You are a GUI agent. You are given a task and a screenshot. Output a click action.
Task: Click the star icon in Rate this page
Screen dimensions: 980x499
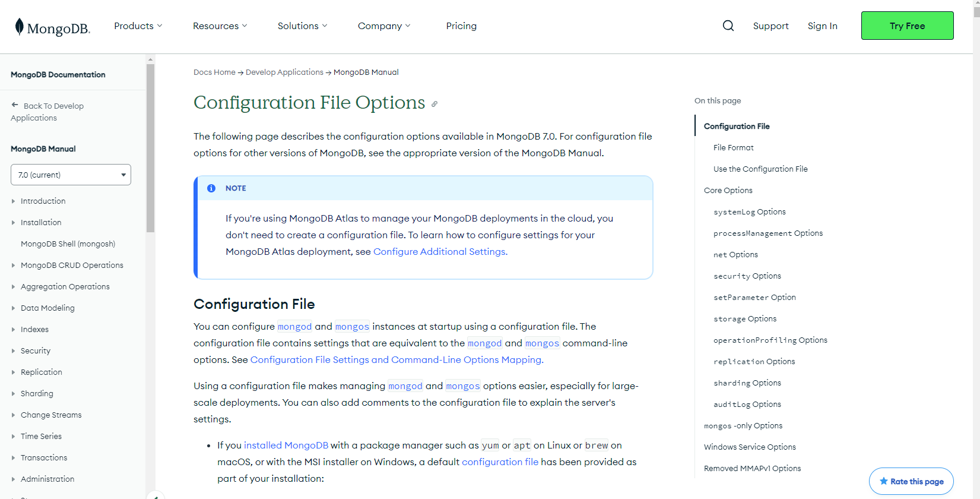tap(884, 481)
